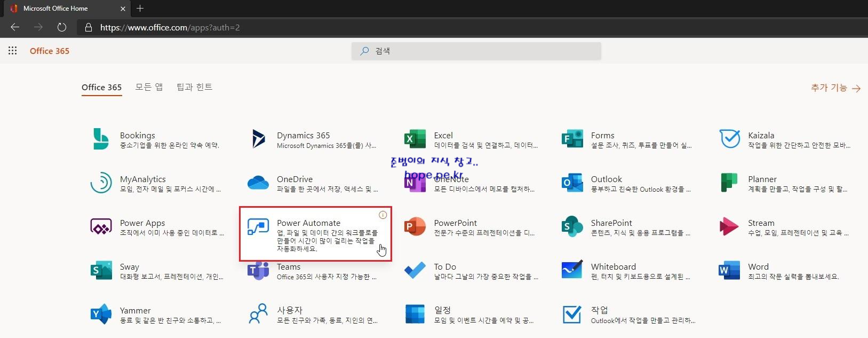
Task: Open the 사용자 (People) icon
Action: (x=258, y=314)
